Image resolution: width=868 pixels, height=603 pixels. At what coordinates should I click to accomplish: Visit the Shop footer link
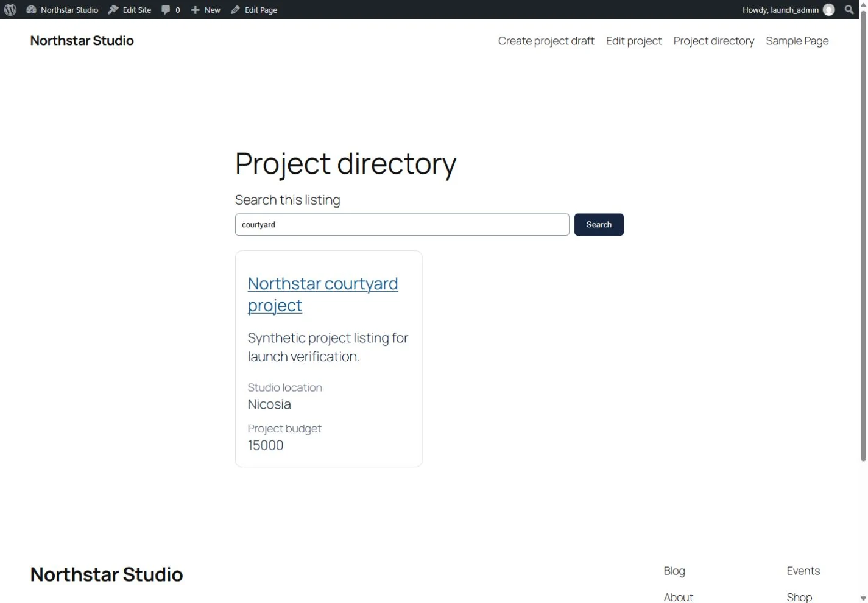[799, 597]
